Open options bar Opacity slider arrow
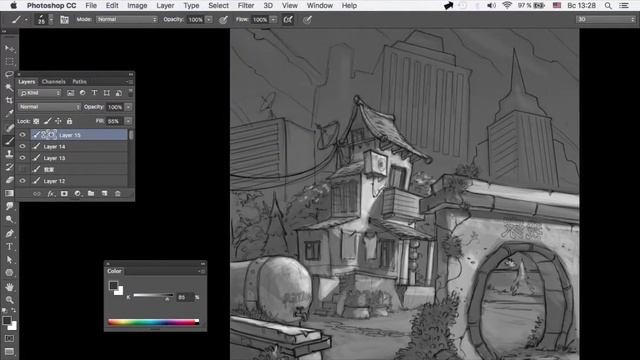The width and height of the screenshot is (640, 360). coord(209,20)
